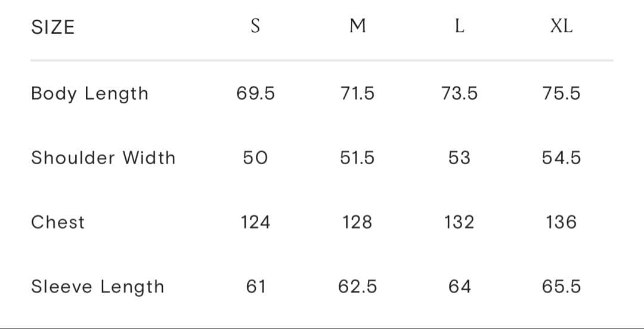Click the Sleeve Length row label
Viewport: 644px width, 329px height.
click(x=98, y=287)
